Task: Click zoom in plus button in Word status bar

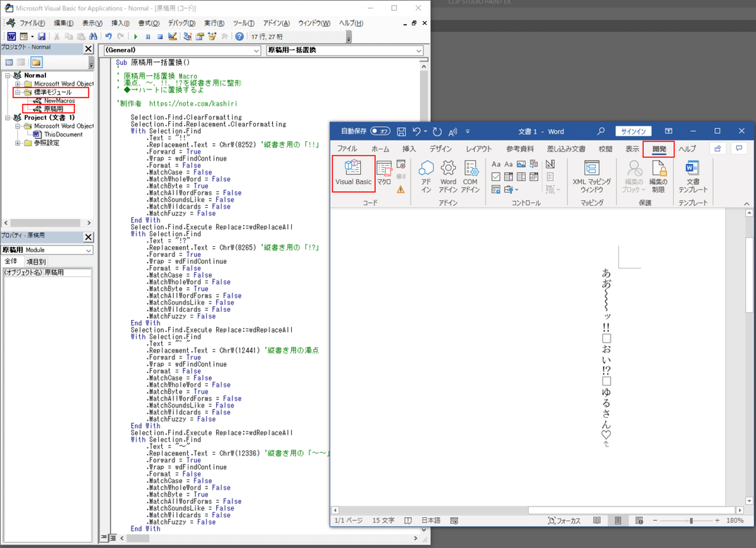Action: click(717, 521)
